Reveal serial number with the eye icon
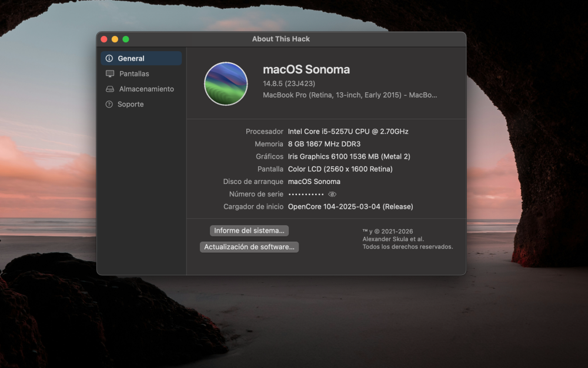Screen dimensions: 588x368 click(332, 194)
